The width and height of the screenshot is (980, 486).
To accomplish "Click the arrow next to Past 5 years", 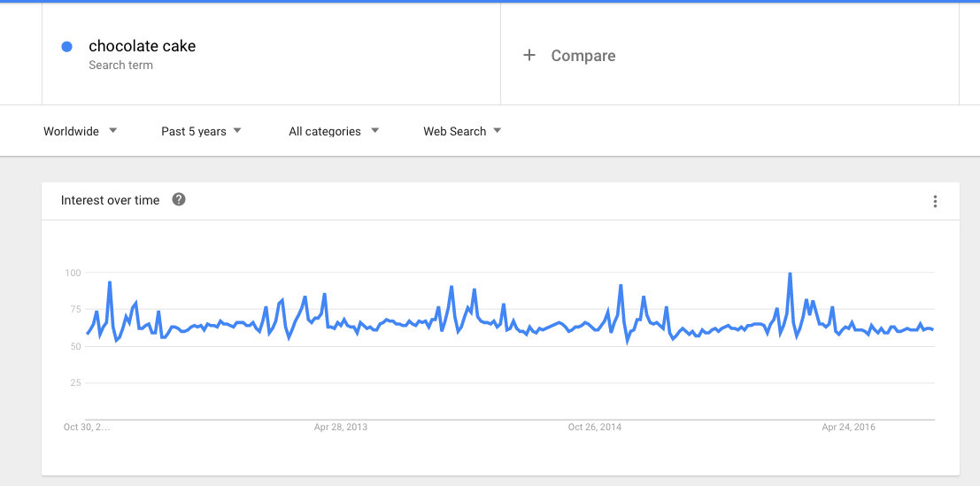I will [x=237, y=130].
